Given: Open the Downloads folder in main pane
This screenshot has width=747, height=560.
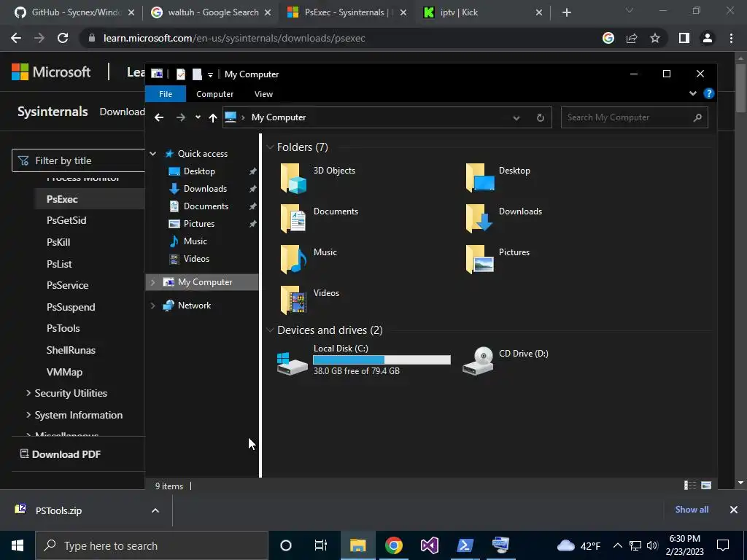Looking at the screenshot, I should 504,219.
